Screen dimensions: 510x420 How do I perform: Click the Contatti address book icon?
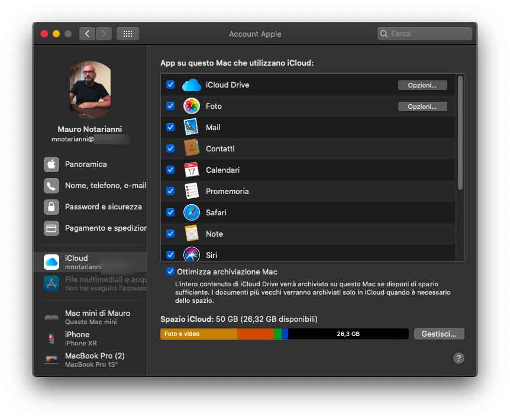[191, 148]
